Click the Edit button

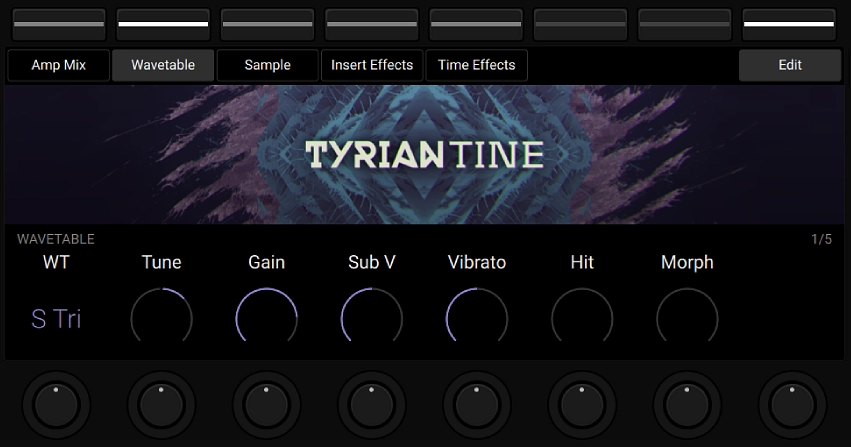click(x=790, y=65)
